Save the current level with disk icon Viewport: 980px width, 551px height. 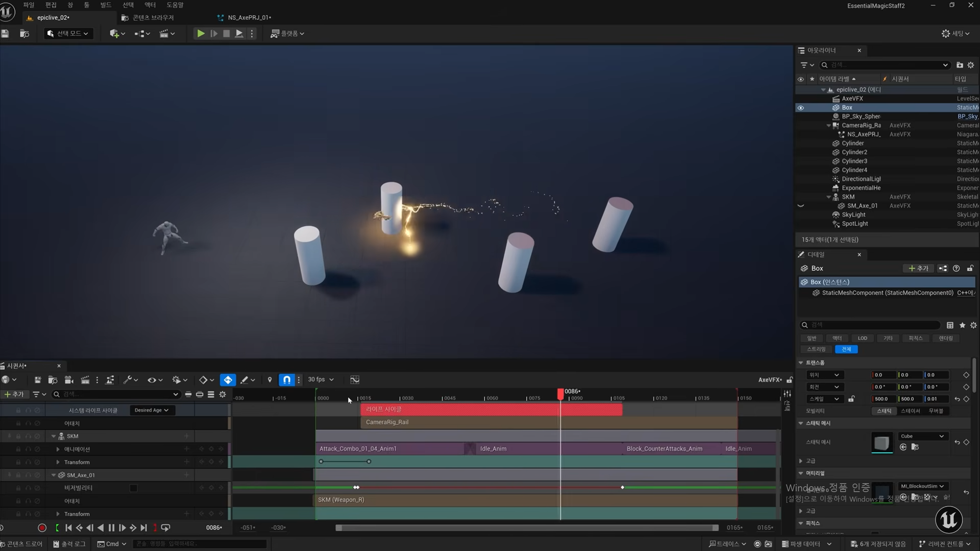pyautogui.click(x=5, y=34)
